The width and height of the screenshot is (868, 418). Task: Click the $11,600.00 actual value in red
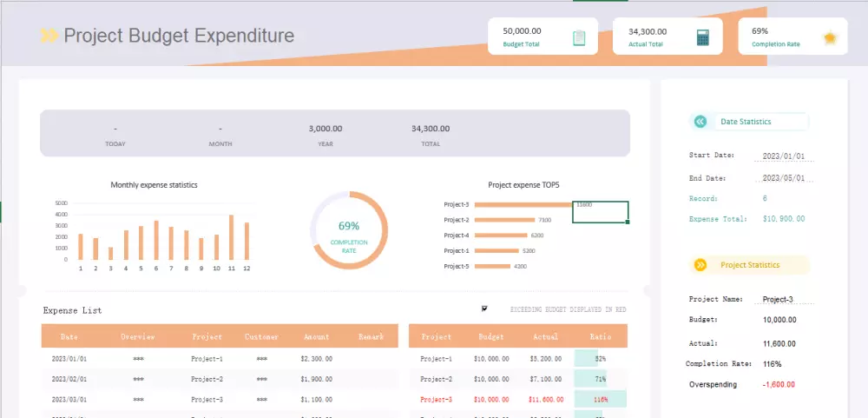tap(545, 399)
